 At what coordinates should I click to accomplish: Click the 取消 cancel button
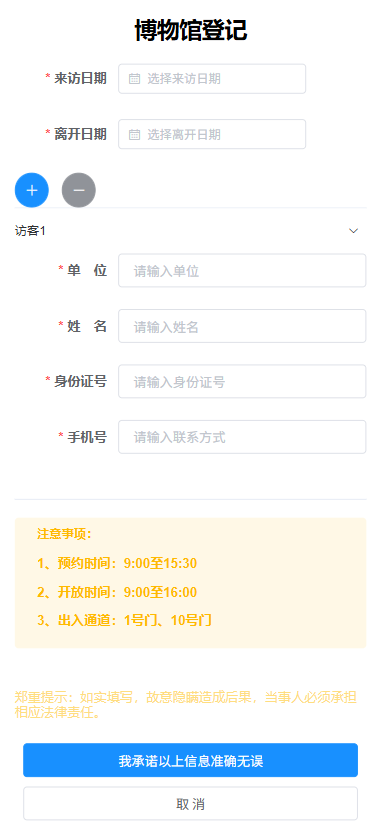tap(191, 804)
